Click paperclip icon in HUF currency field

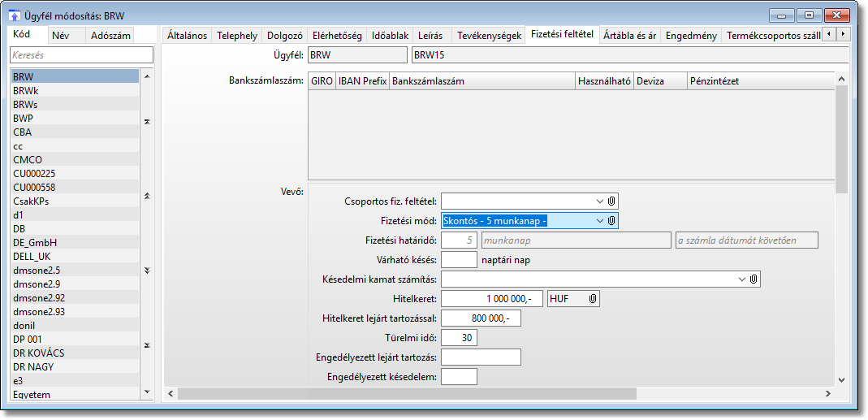click(593, 299)
